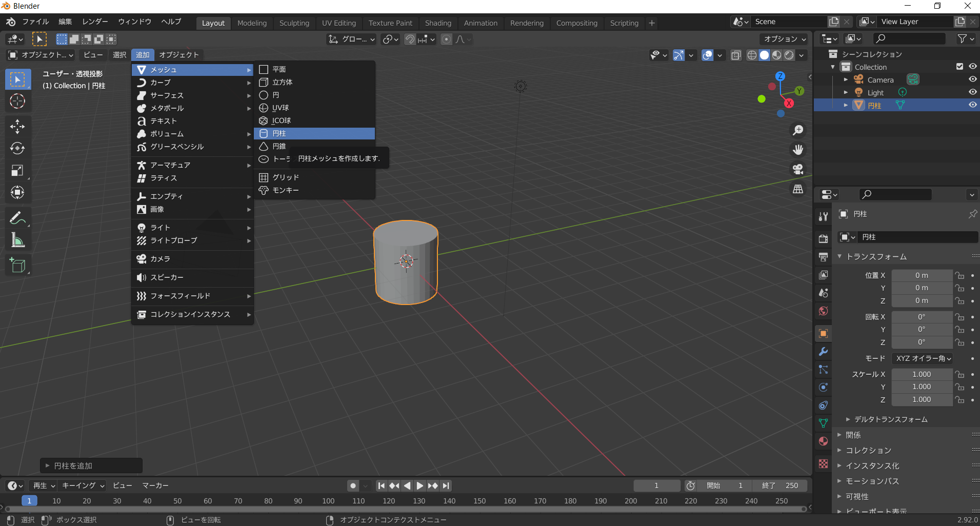
Task: Select the Measure ruler tool
Action: click(17, 240)
